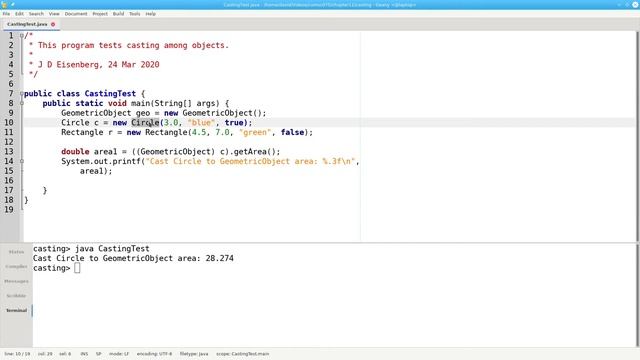Click 'GeometricObject geo' on line 9

[x=106, y=113]
